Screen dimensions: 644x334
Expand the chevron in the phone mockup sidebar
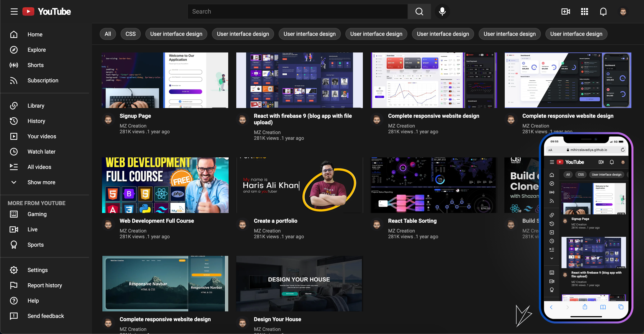point(552,258)
